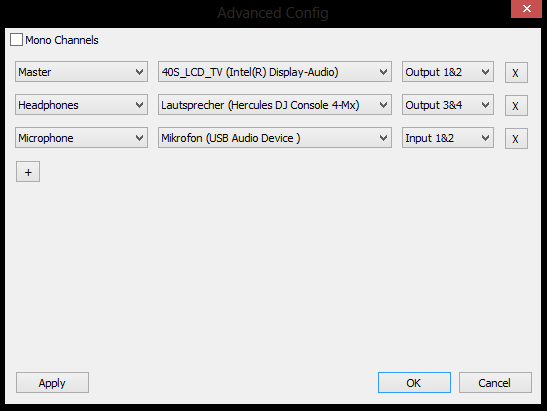Add a new audio row with plus
The height and width of the screenshot is (411, 547).
pyautogui.click(x=28, y=172)
